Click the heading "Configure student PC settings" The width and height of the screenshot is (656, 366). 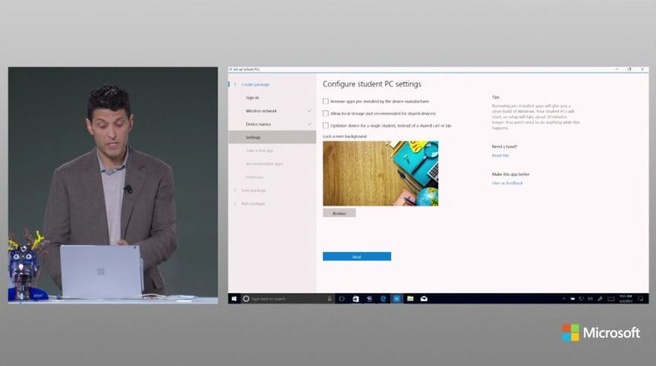(372, 84)
